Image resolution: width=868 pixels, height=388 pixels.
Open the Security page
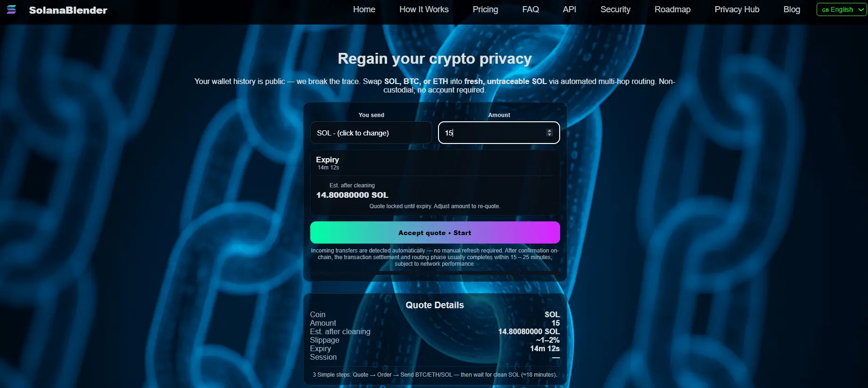point(615,9)
